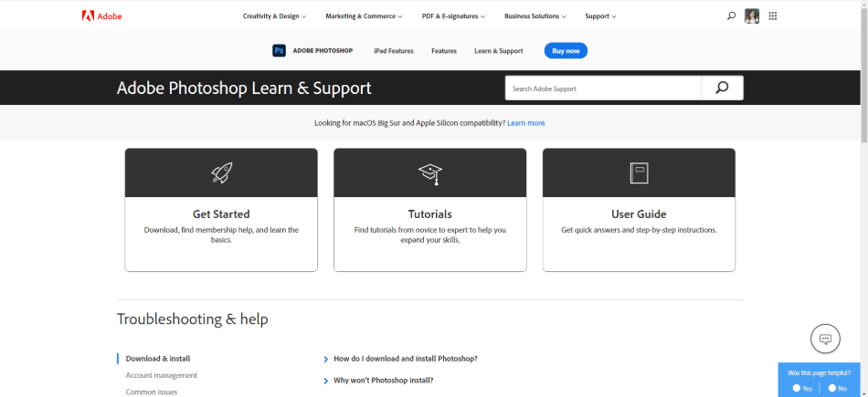Open the search magnifier in top navigation

coord(731,16)
